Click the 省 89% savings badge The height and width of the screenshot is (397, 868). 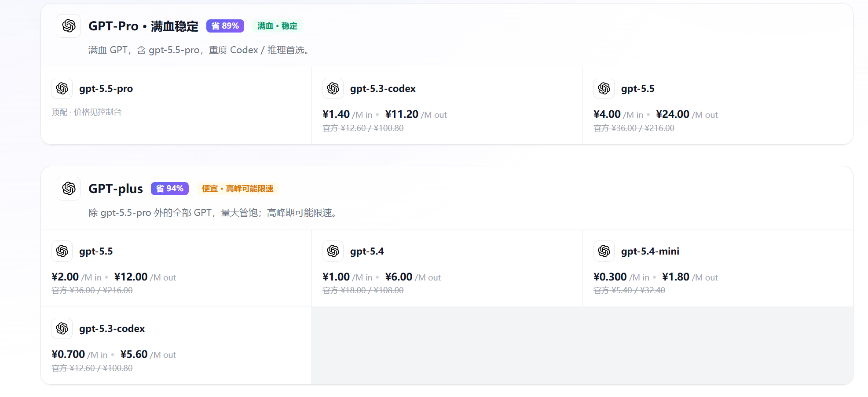click(x=225, y=26)
